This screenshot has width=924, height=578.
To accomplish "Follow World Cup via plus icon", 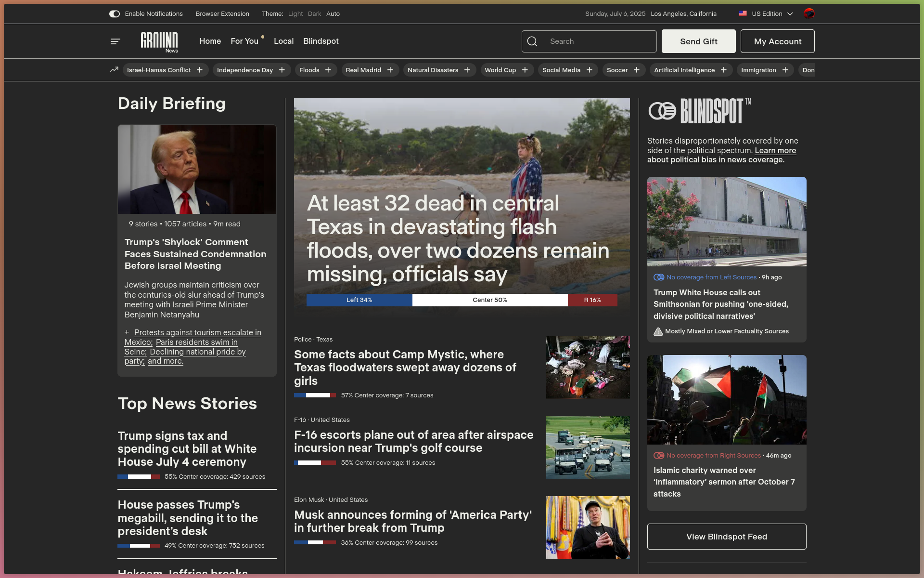I will coord(525,70).
